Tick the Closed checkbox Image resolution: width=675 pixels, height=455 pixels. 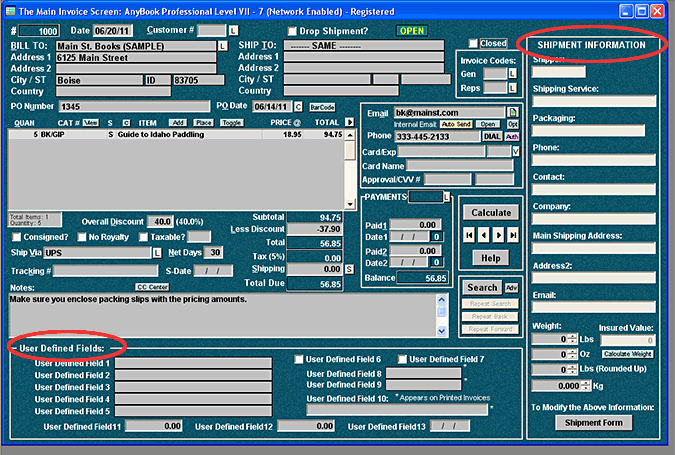pos(474,44)
